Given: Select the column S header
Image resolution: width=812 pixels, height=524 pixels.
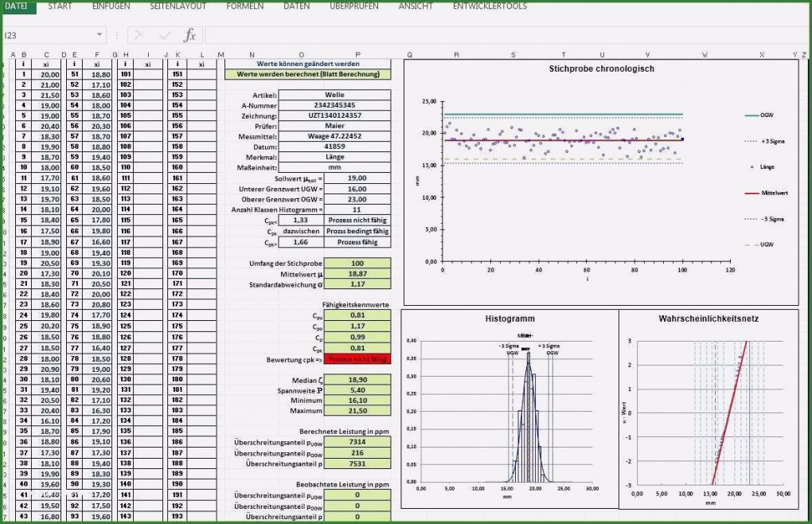Looking at the screenshot, I should click(513, 54).
